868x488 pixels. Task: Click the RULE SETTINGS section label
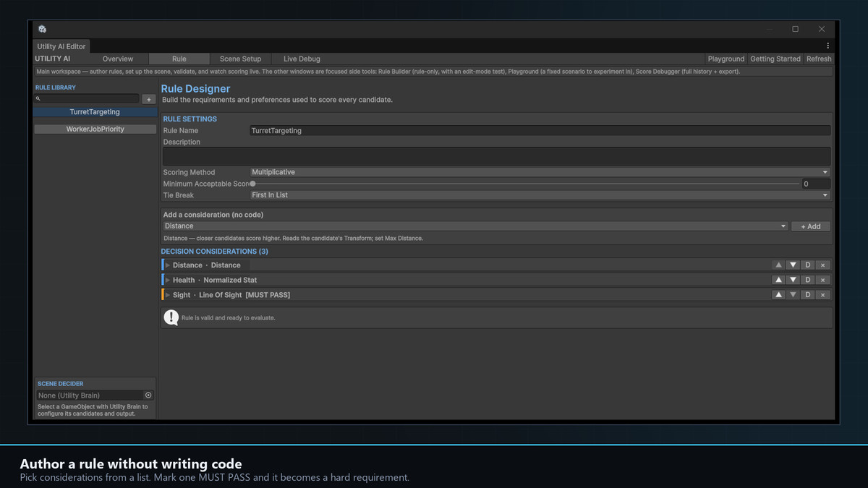click(x=190, y=119)
